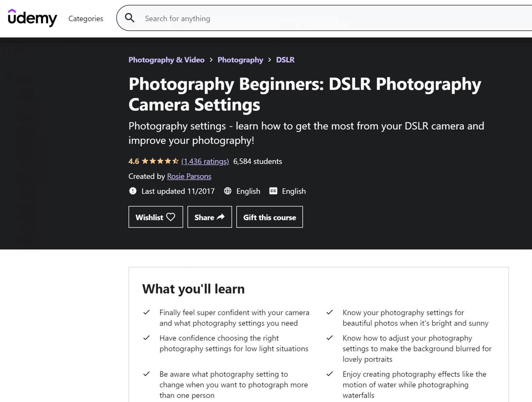Click the star rating icons
This screenshot has width=532, height=402.
160,161
